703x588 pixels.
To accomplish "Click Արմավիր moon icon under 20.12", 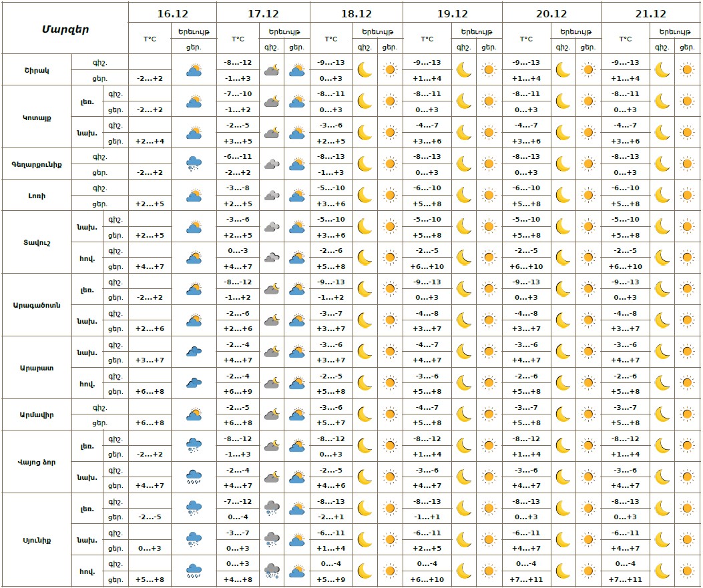I will tap(563, 414).
